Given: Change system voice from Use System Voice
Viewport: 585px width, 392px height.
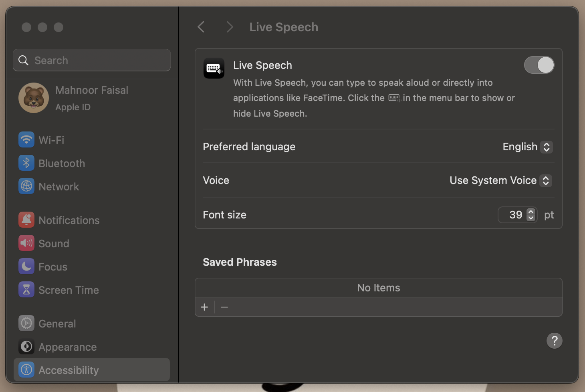Looking at the screenshot, I should [x=545, y=180].
